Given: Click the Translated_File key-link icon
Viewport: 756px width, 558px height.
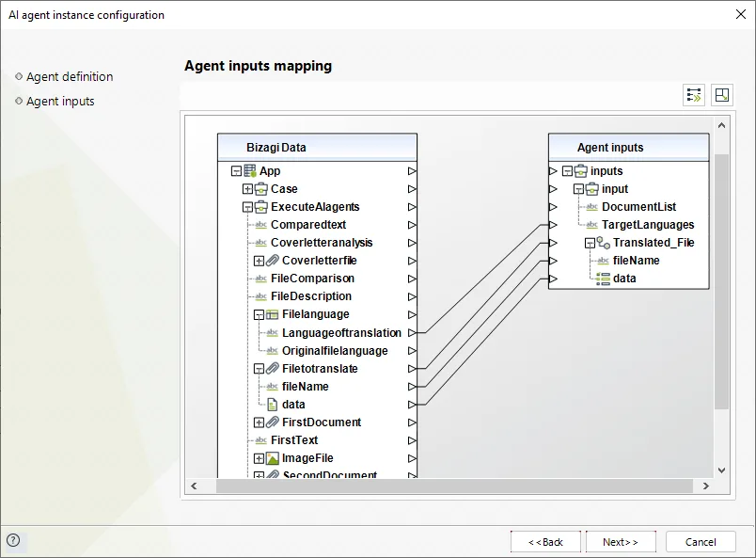Looking at the screenshot, I should (x=603, y=243).
